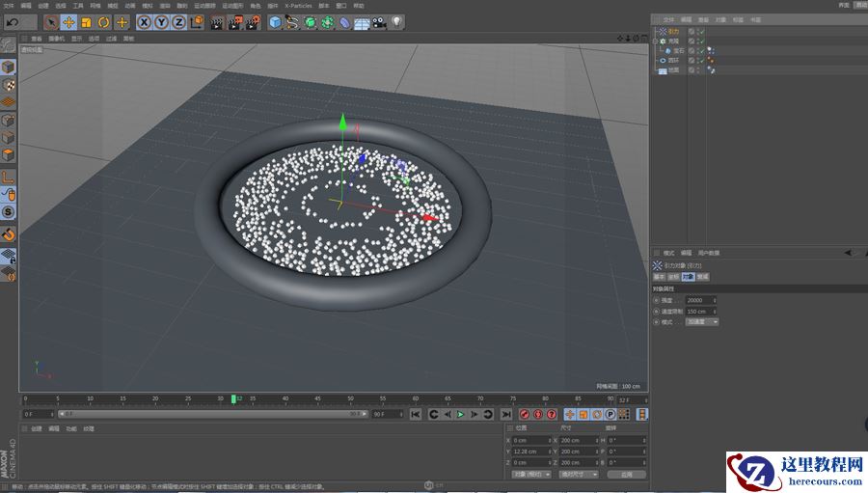Image resolution: width=868 pixels, height=493 pixels.
Task: Click the Undo arrow icon
Action: pos(13,22)
